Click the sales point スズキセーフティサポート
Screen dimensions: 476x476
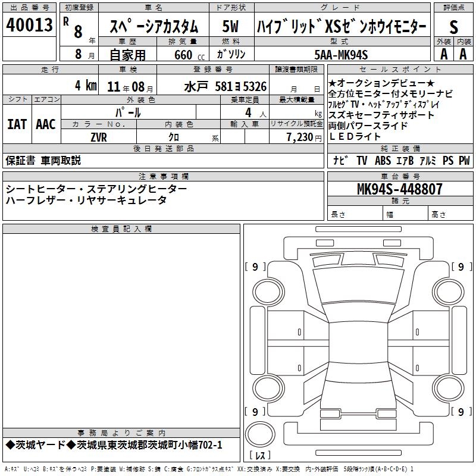(381, 115)
